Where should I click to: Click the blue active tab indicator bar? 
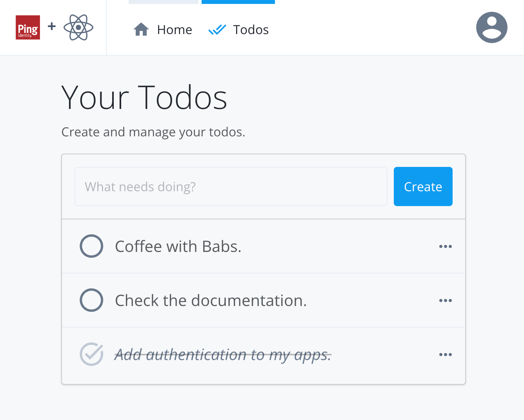click(238, 2)
